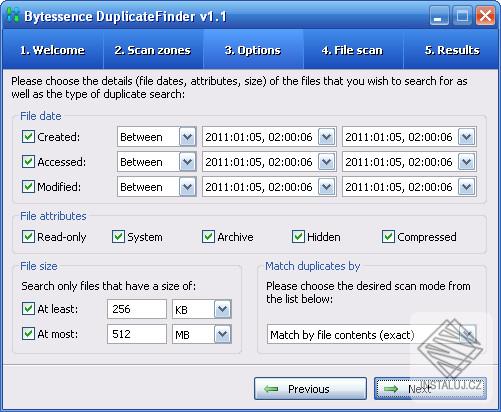Click the At least value field 256
The image size is (501, 412).
pos(137,309)
